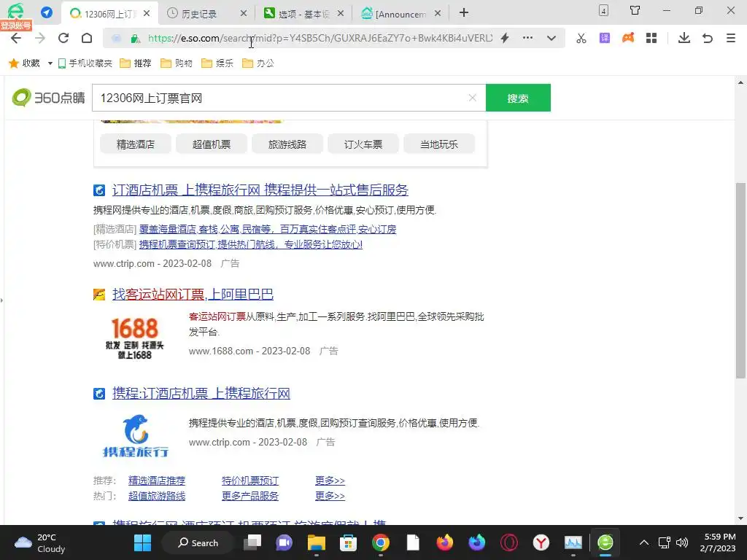Click the page vertical scrollbar thumb
Screen dimensions: 747x560
[741, 281]
